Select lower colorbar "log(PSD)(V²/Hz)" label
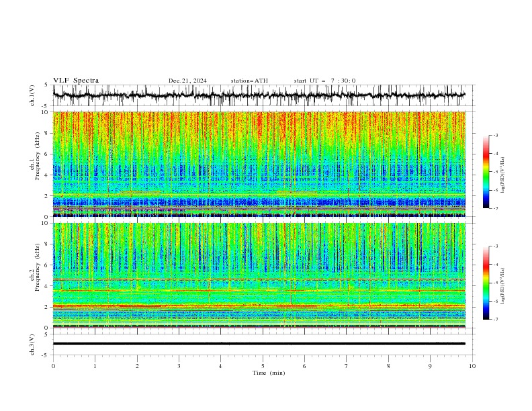This screenshot has width=532, height=411. tap(503, 286)
